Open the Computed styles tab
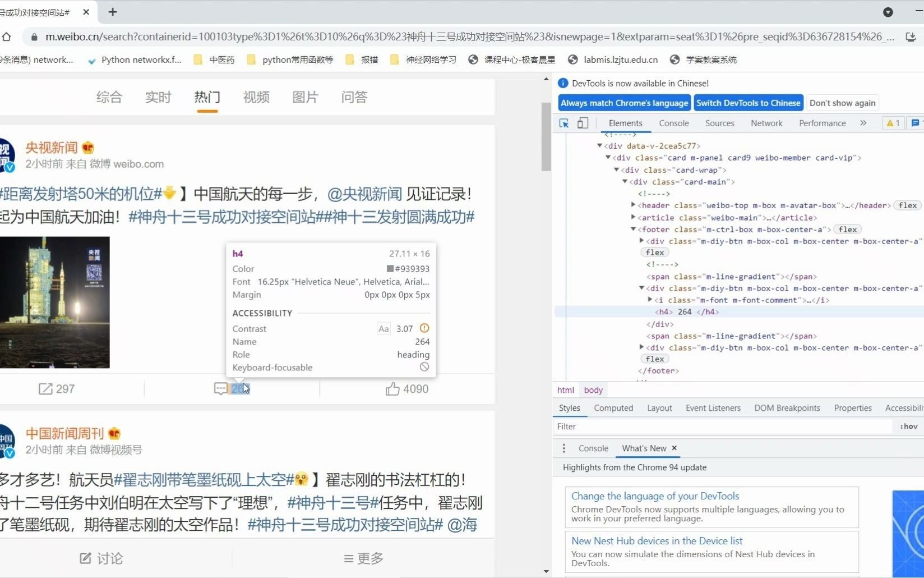 click(613, 408)
